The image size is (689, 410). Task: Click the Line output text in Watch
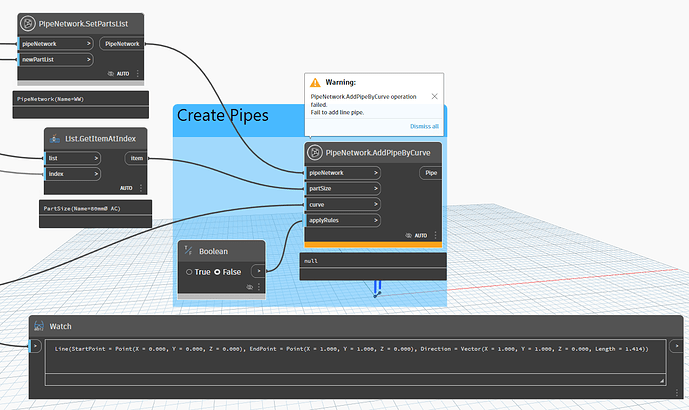[351, 349]
